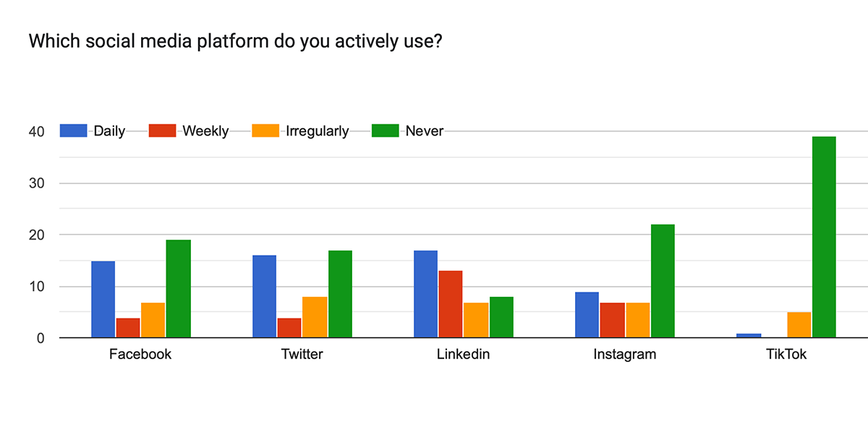Click the Facebook axis label
Image resolution: width=868 pixels, height=425 pixels.
point(140,355)
